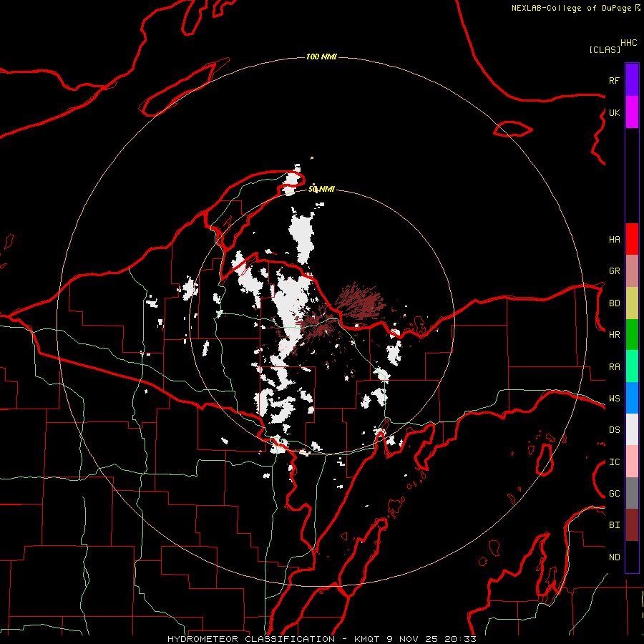Click the yellow BD legend swatch
This screenshot has height=644, width=644.
click(x=632, y=303)
